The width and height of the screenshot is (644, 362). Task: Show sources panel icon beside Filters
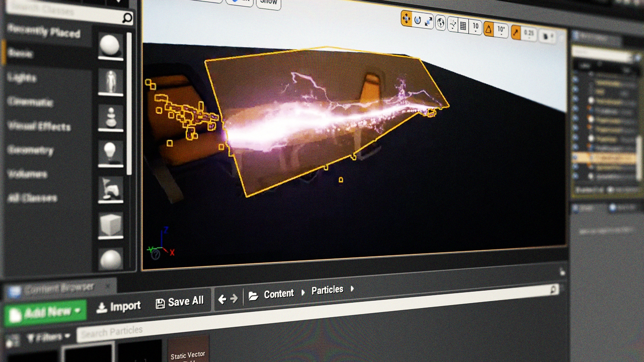[x=12, y=341]
